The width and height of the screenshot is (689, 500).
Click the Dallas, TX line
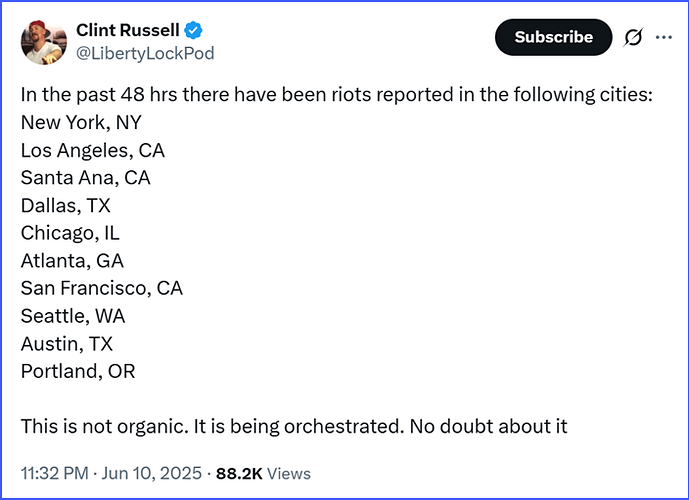coord(65,206)
